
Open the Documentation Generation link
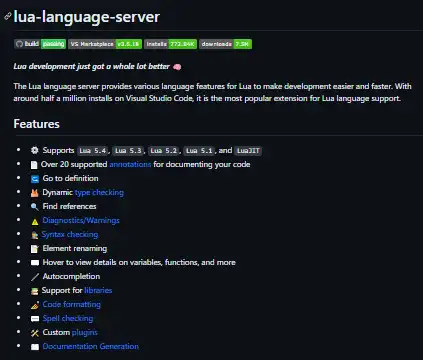click(x=90, y=346)
